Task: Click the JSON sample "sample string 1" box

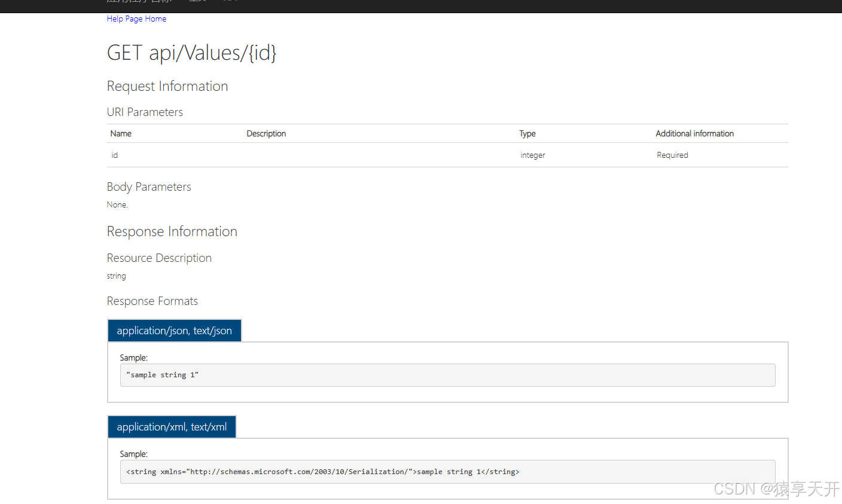Action: click(x=447, y=375)
